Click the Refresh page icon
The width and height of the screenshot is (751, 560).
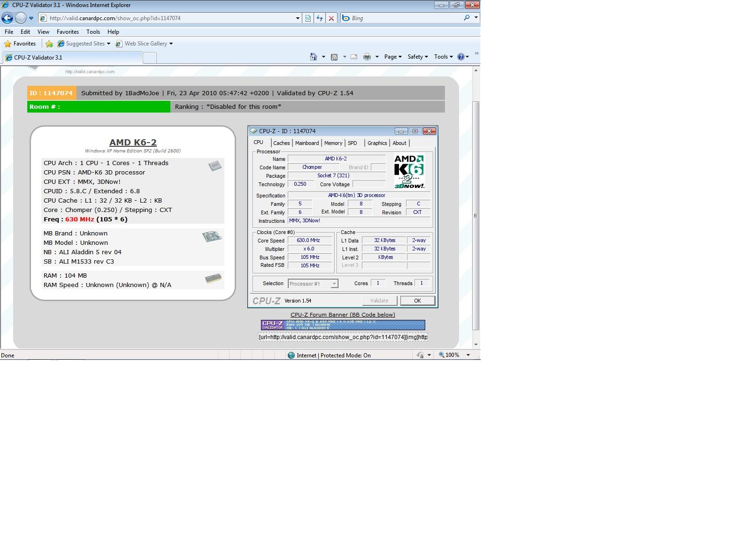pos(320,18)
